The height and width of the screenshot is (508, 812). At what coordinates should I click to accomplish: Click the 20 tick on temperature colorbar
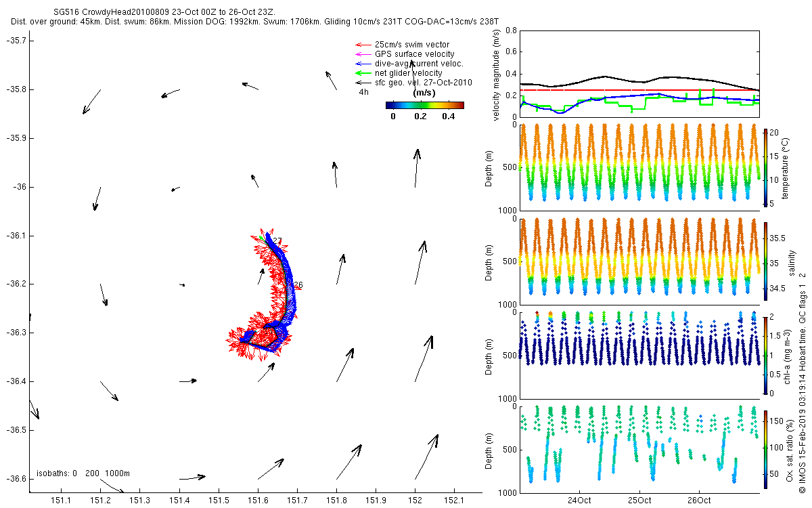tap(775, 132)
